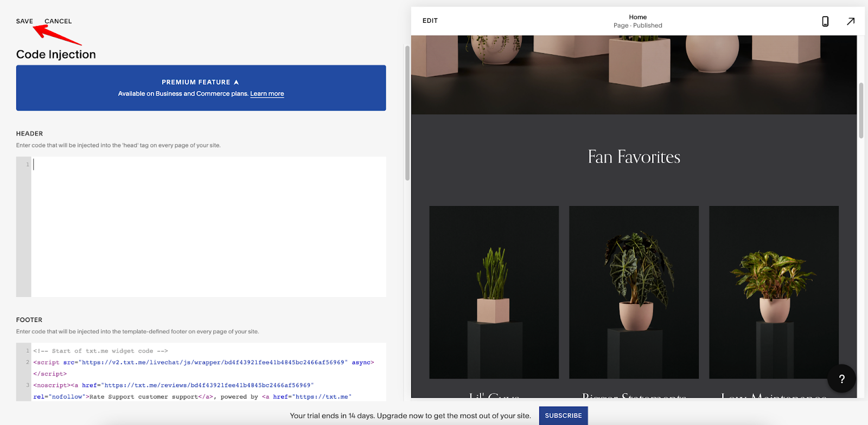Image resolution: width=868 pixels, height=425 pixels.
Task: Select the Lil' Guys plant thumbnail
Action: (494, 292)
